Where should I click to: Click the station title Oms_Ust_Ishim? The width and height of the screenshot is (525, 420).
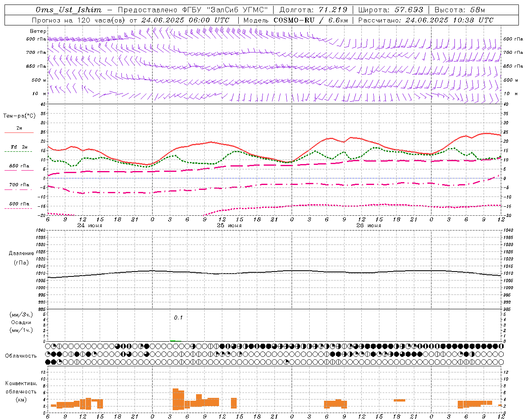point(68,10)
